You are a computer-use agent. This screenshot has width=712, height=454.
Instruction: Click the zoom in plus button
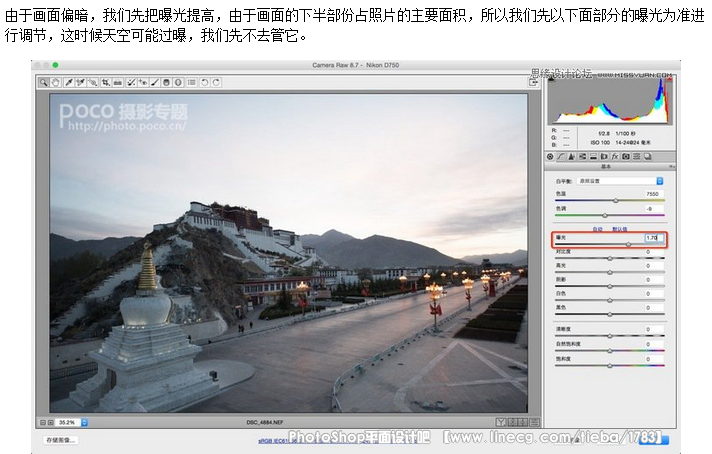tap(50, 422)
